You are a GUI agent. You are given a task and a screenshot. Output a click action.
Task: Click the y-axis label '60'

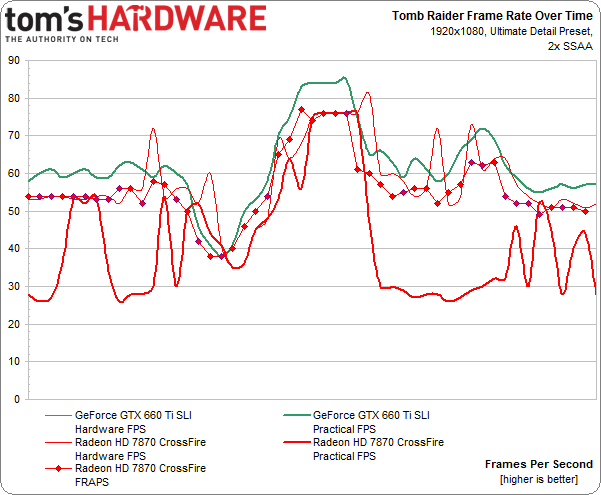tap(13, 174)
